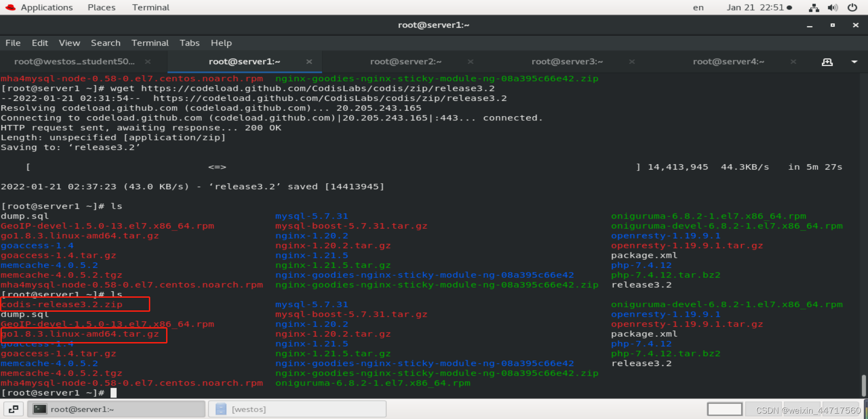This screenshot has height=419, width=868.
Task: Close the root@westos_student50 tab
Action: pyautogui.click(x=148, y=62)
